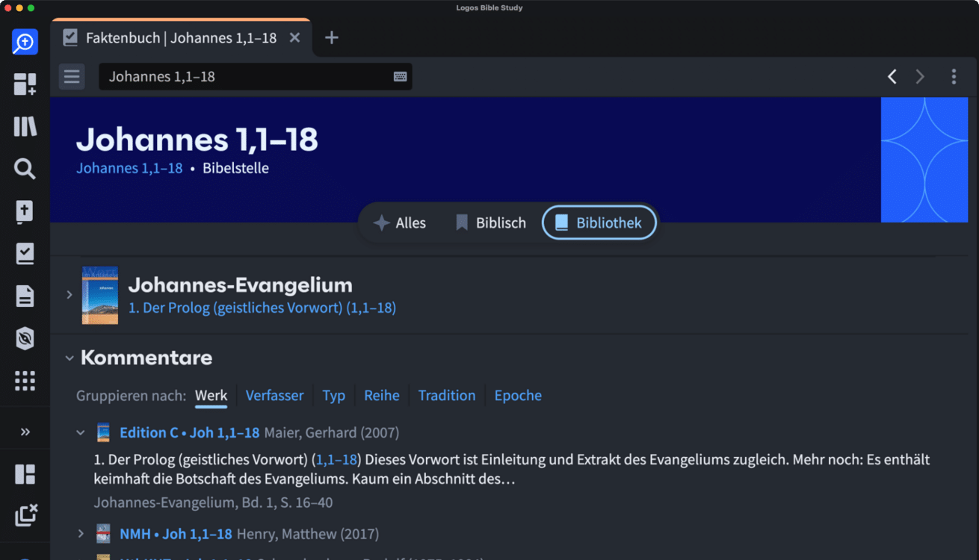This screenshot has width=979, height=560.
Task: Open the Library books icon
Action: click(x=25, y=127)
